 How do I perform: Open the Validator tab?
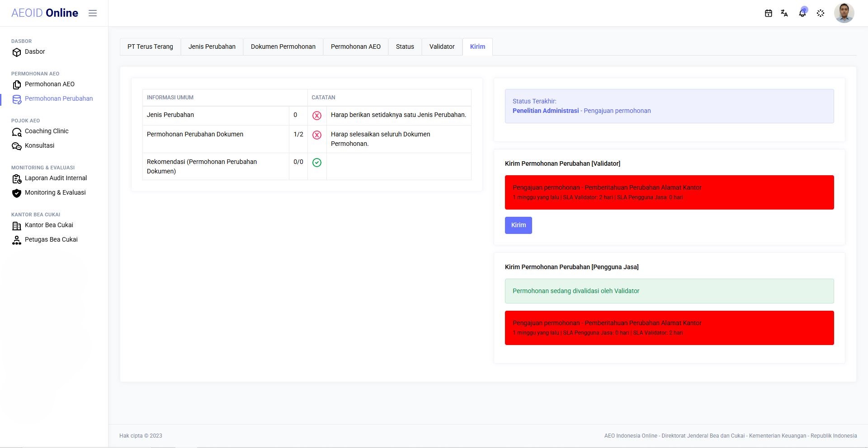(442, 47)
